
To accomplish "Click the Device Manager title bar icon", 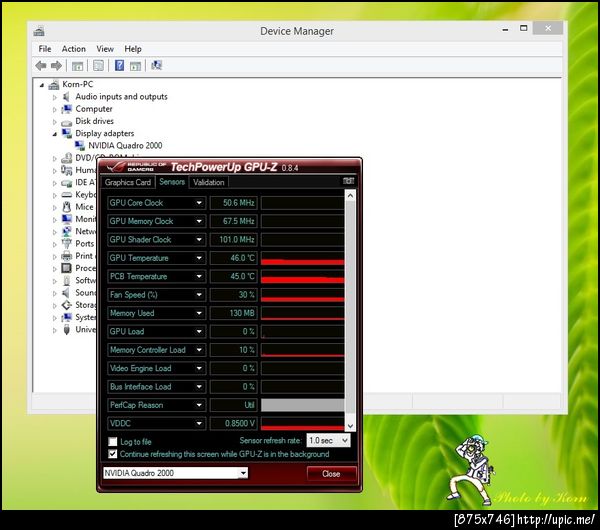I will pyautogui.click(x=39, y=31).
